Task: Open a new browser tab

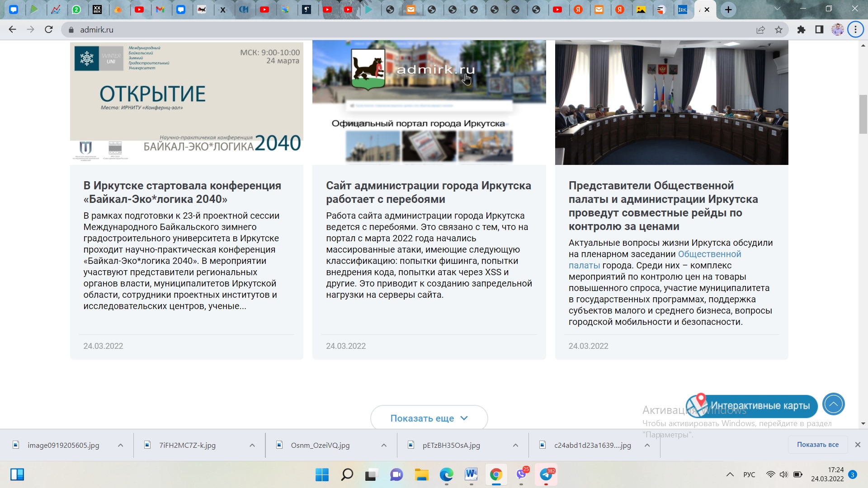Action: point(728,9)
